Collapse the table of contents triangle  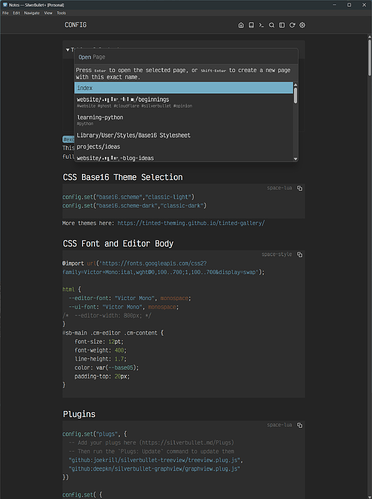(68, 50)
